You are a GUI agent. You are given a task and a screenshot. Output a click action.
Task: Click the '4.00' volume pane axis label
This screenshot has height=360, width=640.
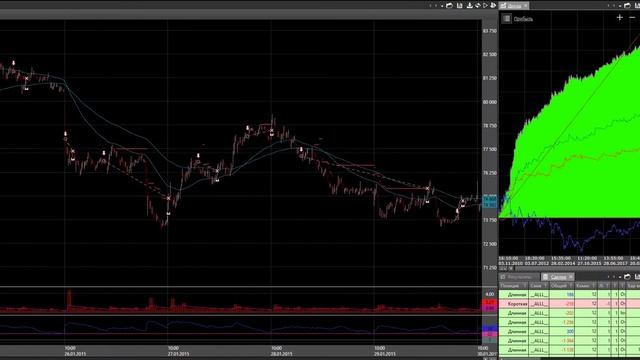[x=489, y=294]
